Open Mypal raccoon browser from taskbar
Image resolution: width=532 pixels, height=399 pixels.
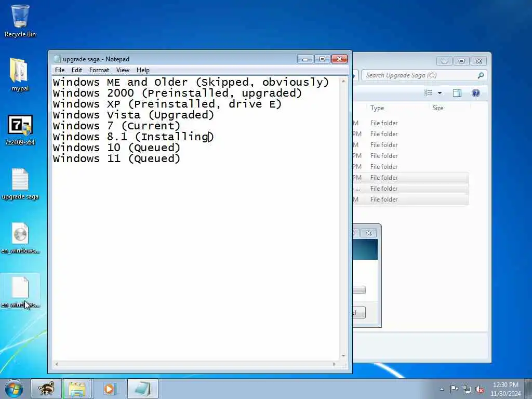(x=46, y=389)
